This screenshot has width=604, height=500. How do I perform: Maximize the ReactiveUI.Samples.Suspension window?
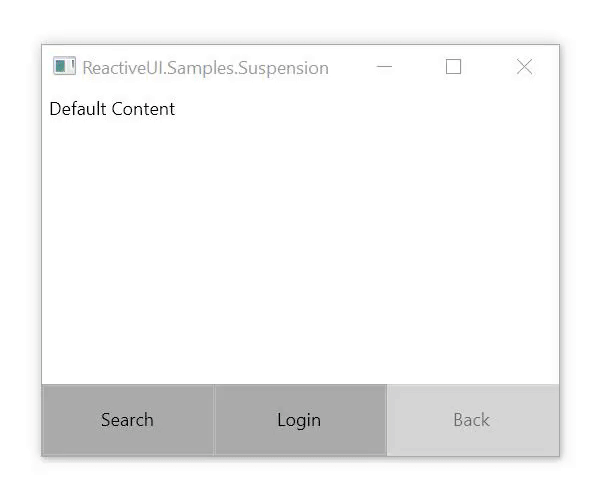pyautogui.click(x=454, y=67)
